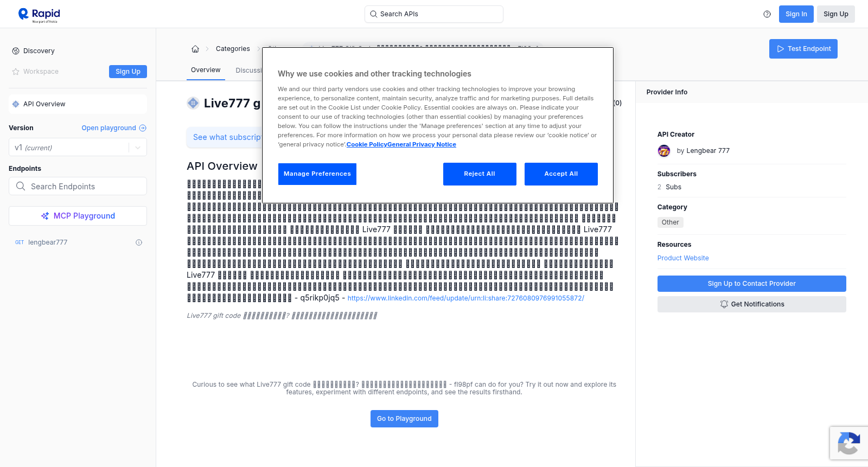Screen dimensions: 868x467
Task: Click the Sign In button
Action: 796,14
